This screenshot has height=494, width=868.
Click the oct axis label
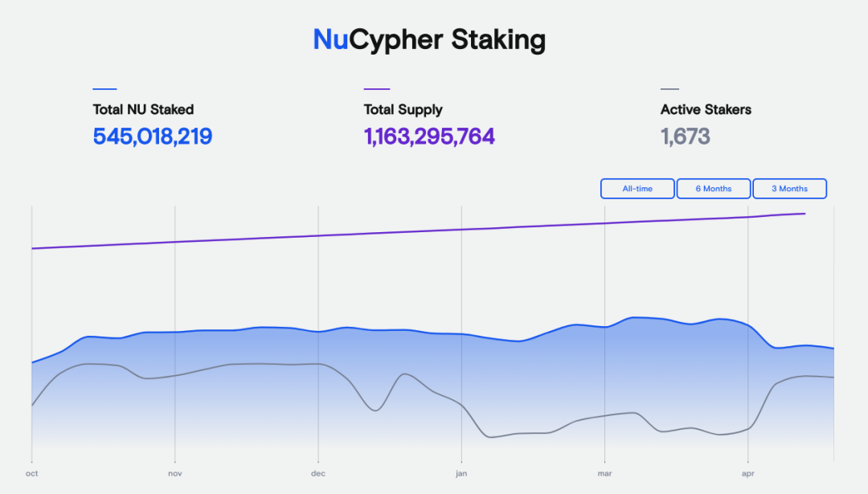[31, 474]
